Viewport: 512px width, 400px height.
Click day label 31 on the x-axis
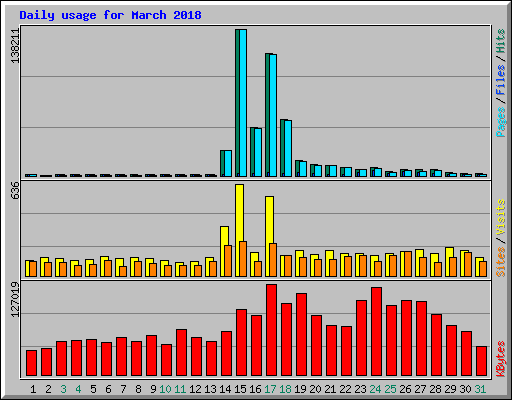tap(480, 389)
